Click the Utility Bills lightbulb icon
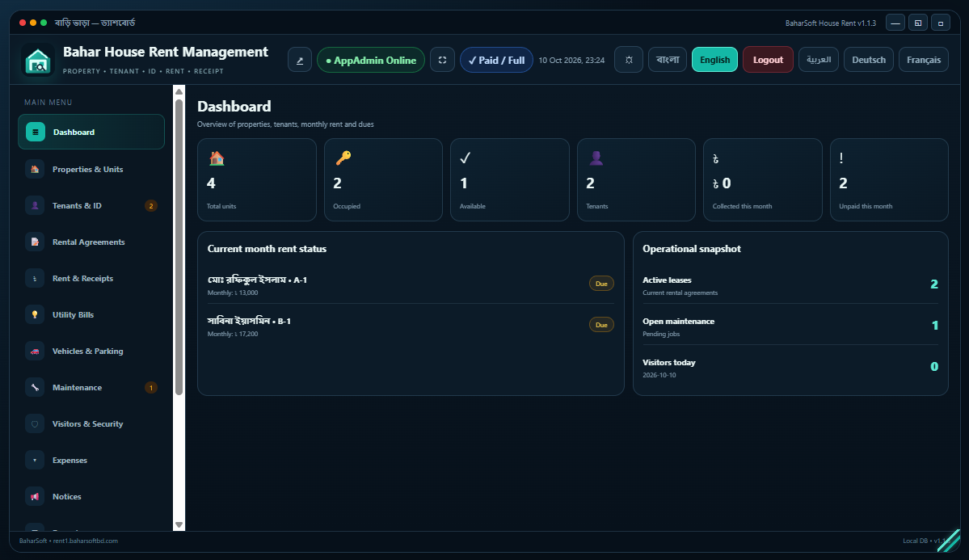 [x=35, y=314]
